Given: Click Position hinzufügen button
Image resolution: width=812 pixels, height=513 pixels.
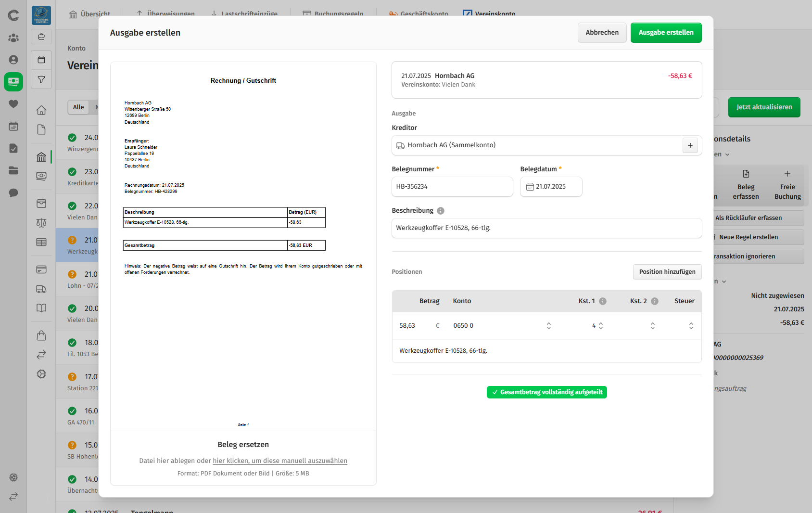Looking at the screenshot, I should coord(667,272).
